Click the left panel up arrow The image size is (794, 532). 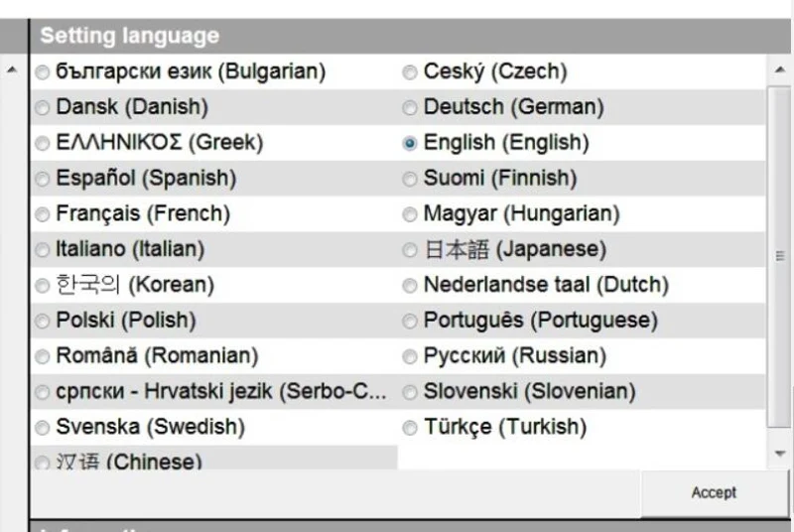pos(12,69)
